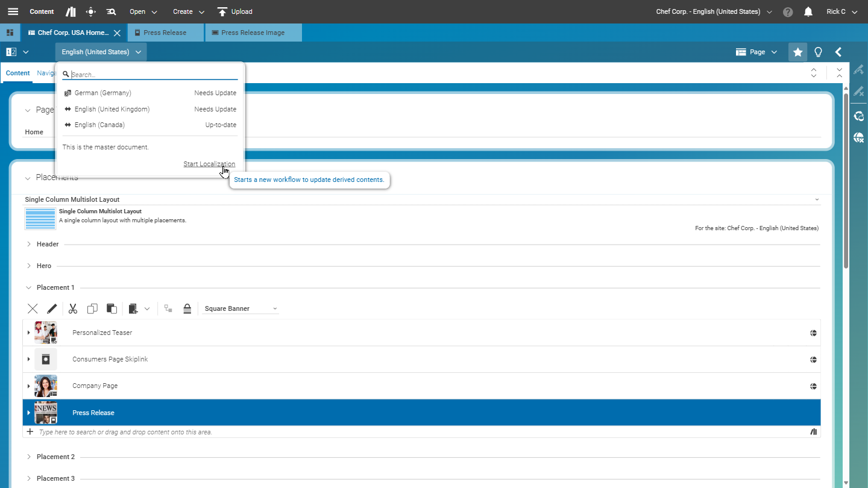Image resolution: width=868 pixels, height=488 pixels.
Task: Open help via the question mark icon
Action: tap(788, 11)
